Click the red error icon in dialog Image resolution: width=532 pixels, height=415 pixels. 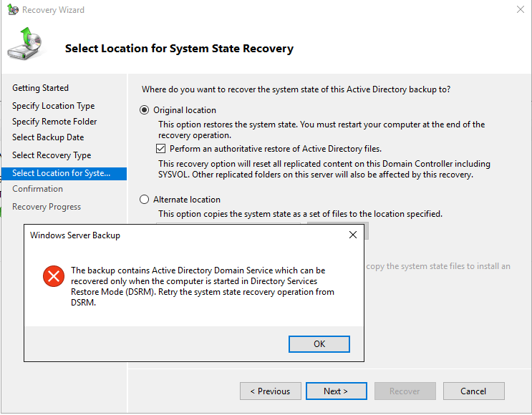(53, 276)
